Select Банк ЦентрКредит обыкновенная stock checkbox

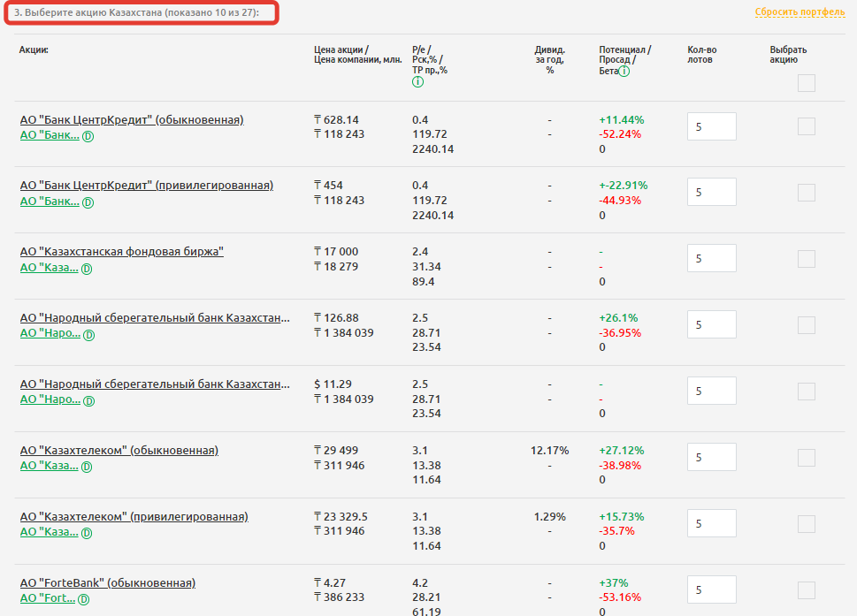(x=806, y=126)
